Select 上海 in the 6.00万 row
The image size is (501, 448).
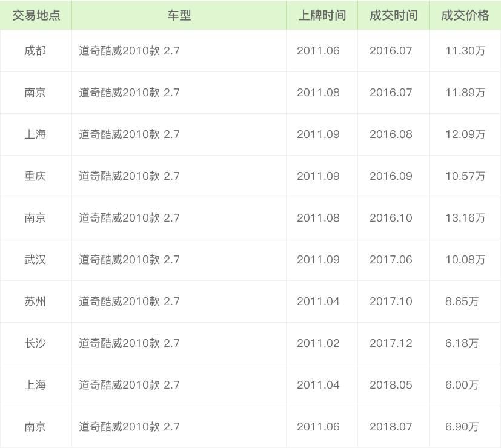(35, 385)
